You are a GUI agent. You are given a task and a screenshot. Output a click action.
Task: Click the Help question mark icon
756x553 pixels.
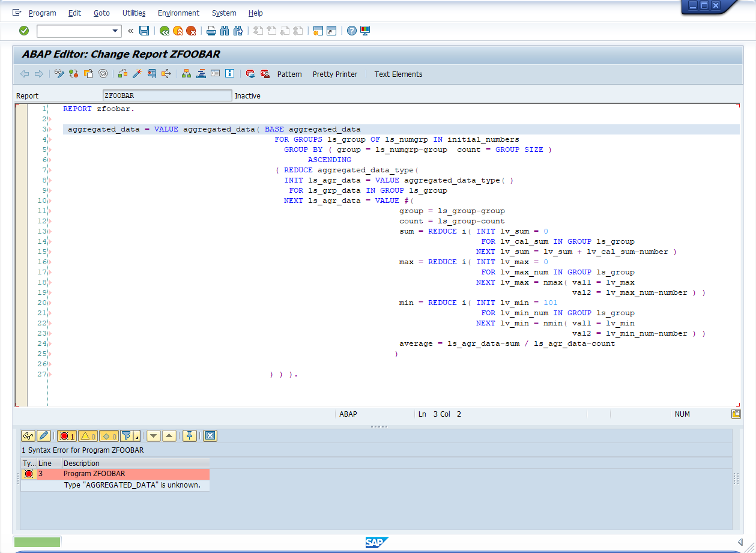352,31
